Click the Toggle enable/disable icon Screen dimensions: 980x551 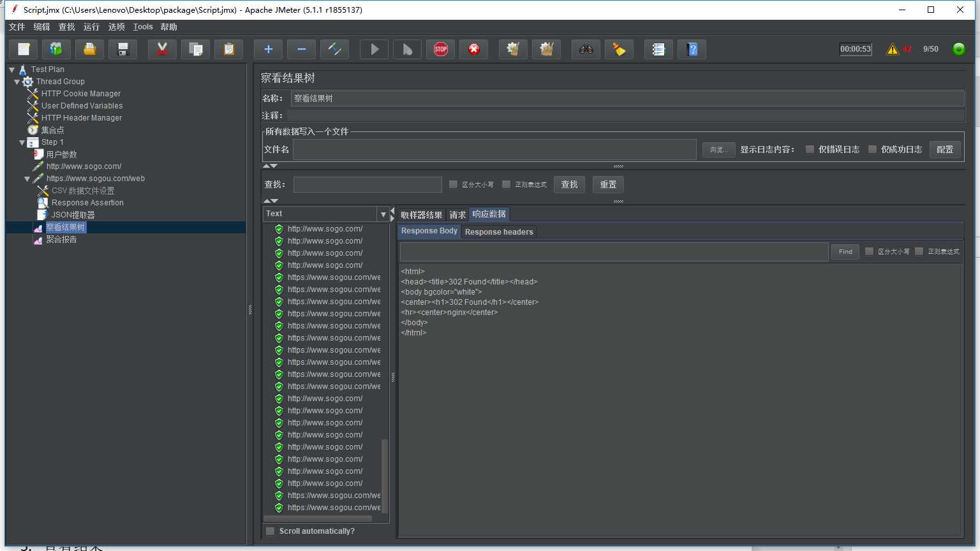coord(334,49)
